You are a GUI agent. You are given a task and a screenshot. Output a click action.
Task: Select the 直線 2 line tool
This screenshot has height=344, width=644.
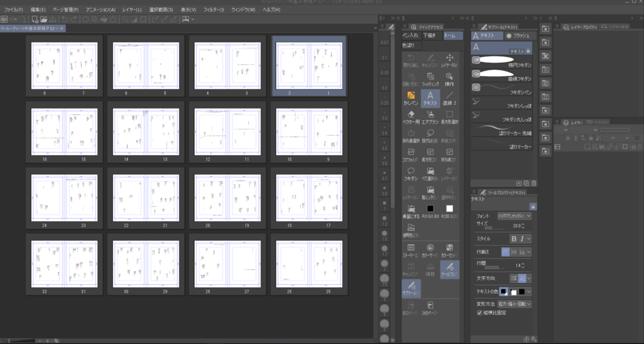450,98
